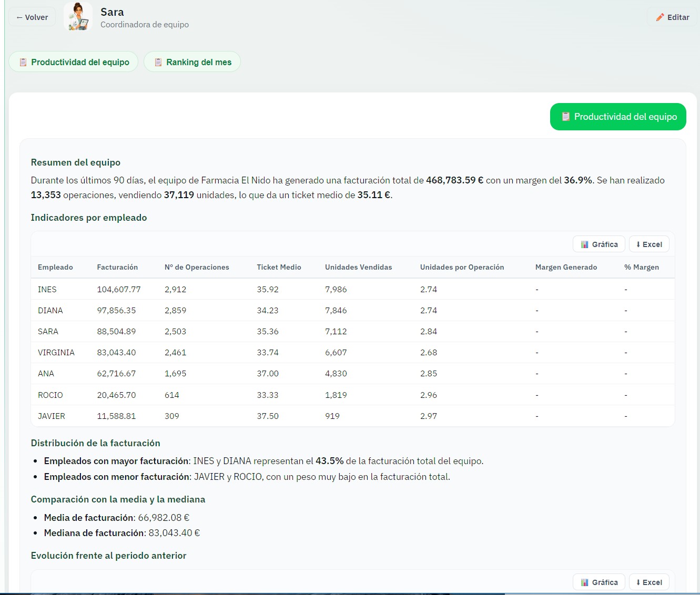
Task: Click JAVIER's unidades por operación 2.97
Action: pos(429,416)
